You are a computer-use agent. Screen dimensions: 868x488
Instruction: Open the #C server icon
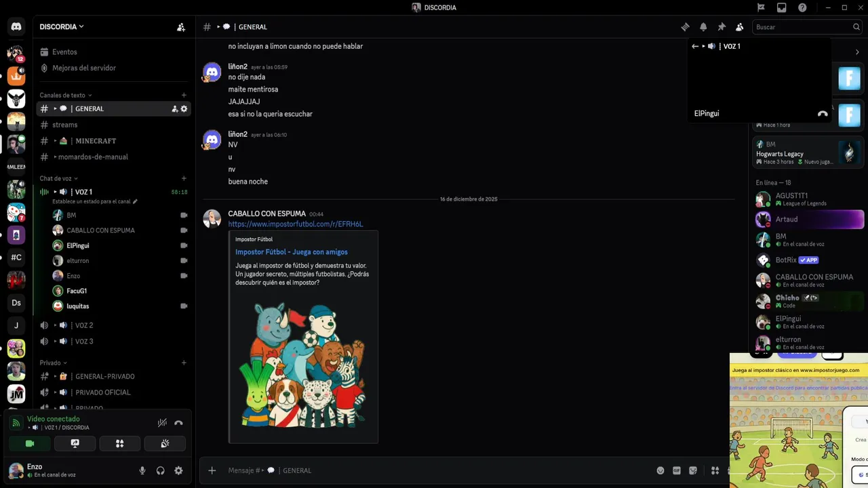click(16, 258)
